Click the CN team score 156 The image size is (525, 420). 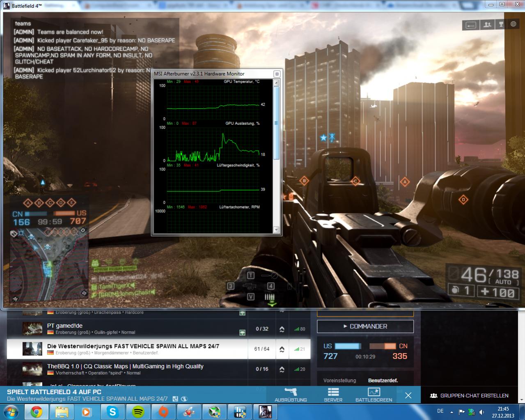tap(21, 222)
